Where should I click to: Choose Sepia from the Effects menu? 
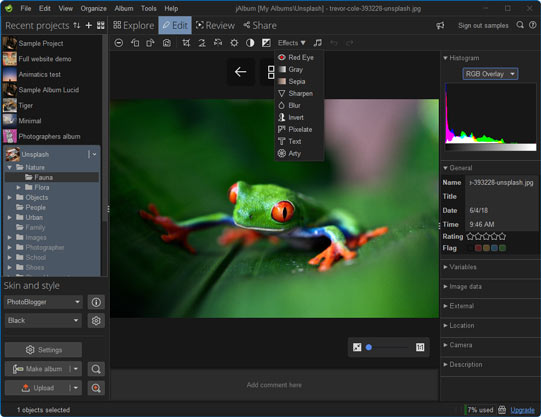[x=296, y=81]
